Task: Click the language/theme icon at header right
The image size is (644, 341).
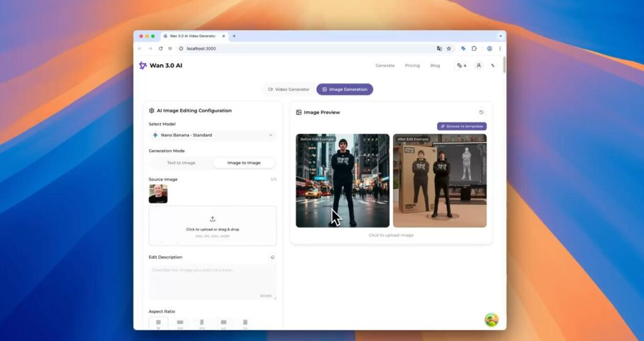Action: tap(493, 66)
